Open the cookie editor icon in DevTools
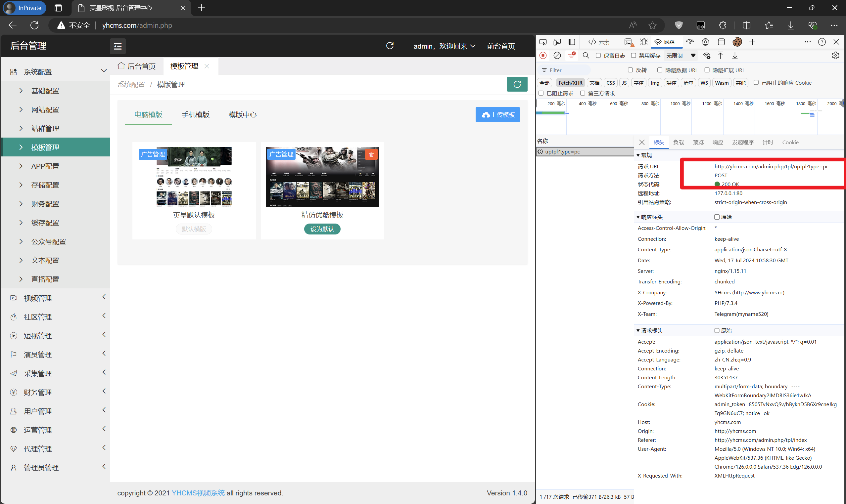 (737, 42)
